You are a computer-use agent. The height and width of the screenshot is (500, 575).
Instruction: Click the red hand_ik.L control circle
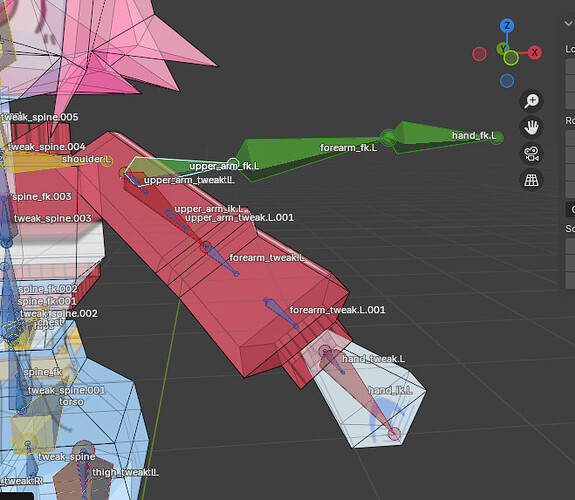[394, 434]
